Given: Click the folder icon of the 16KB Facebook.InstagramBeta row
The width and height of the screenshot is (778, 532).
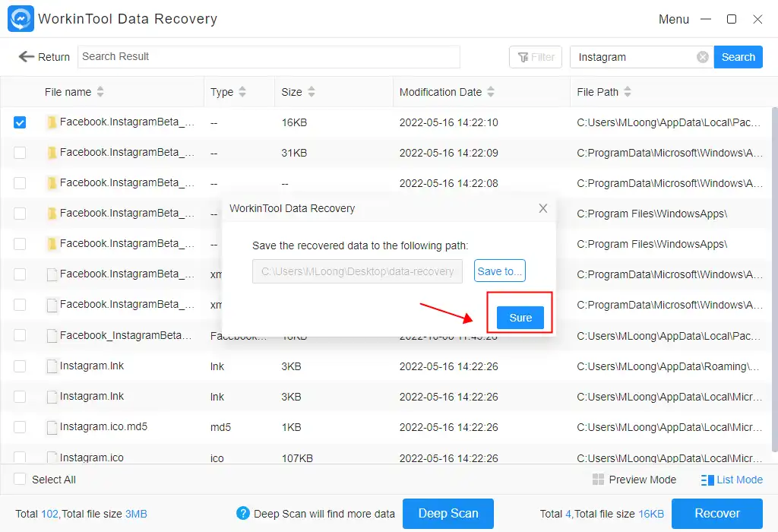Looking at the screenshot, I should [x=52, y=122].
